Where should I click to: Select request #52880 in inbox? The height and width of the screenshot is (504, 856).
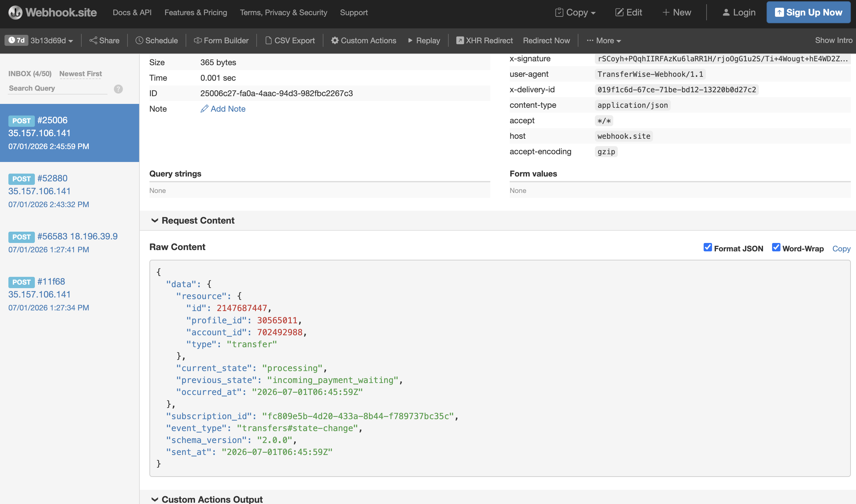tap(69, 191)
